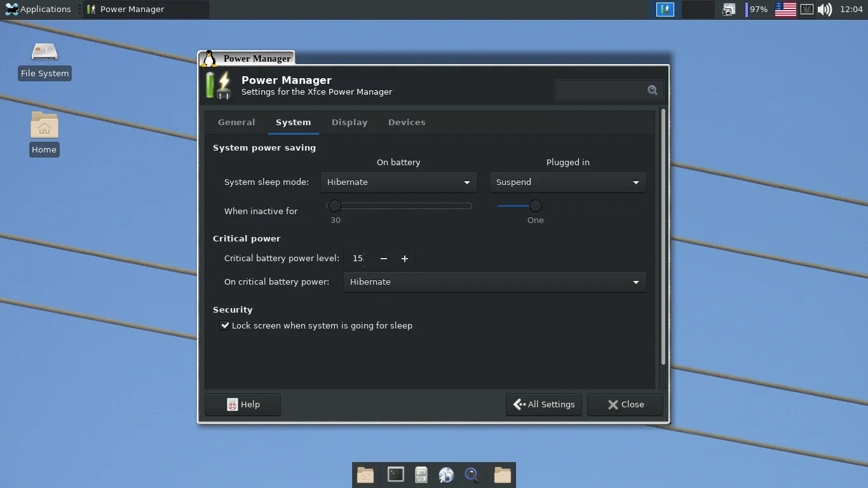Click the vertical scrollbar in the settings dialog
868x488 pixels.
(663, 237)
